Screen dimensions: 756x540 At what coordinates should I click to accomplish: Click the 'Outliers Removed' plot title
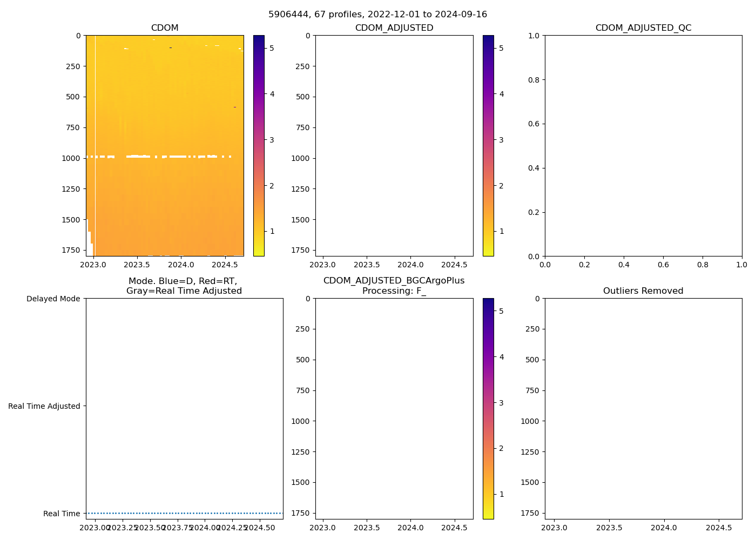pos(643,291)
